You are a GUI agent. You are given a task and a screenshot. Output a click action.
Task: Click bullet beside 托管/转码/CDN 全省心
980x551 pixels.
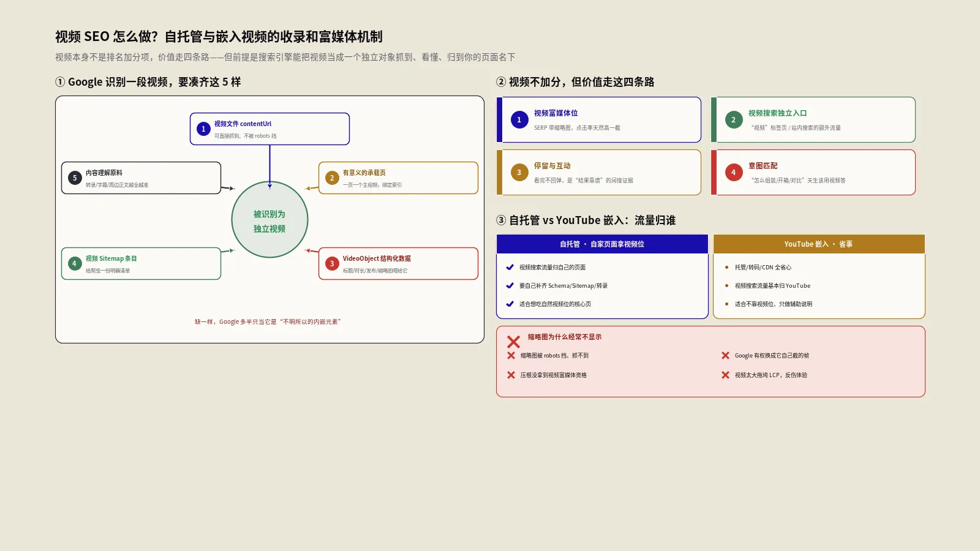(726, 268)
